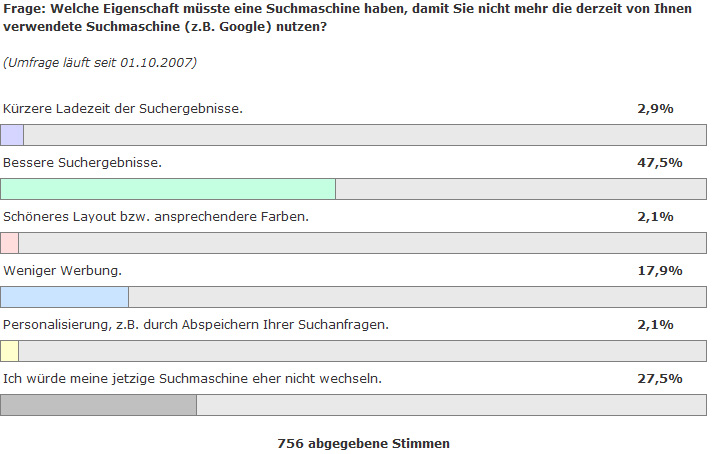Image resolution: width=713 pixels, height=454 pixels.
Task: Click the green filled bar for Bessere Suchergebnisse
Action: coord(168,189)
